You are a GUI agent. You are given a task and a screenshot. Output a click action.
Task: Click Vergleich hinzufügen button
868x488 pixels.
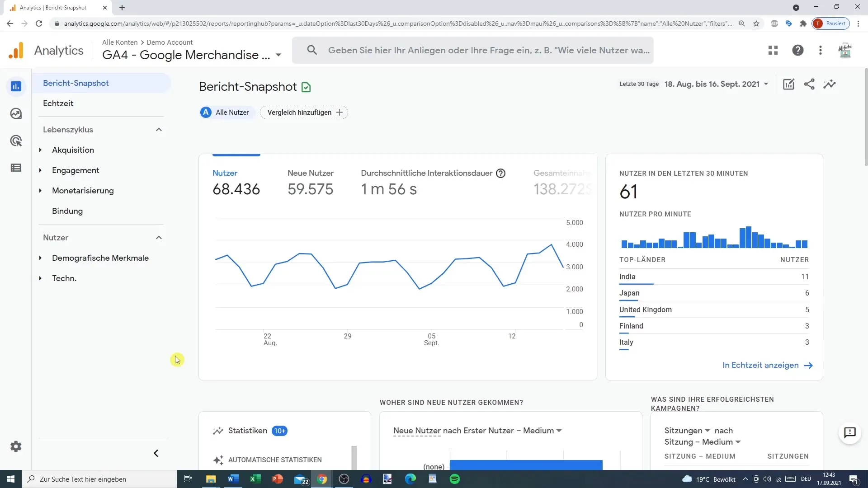pos(304,113)
